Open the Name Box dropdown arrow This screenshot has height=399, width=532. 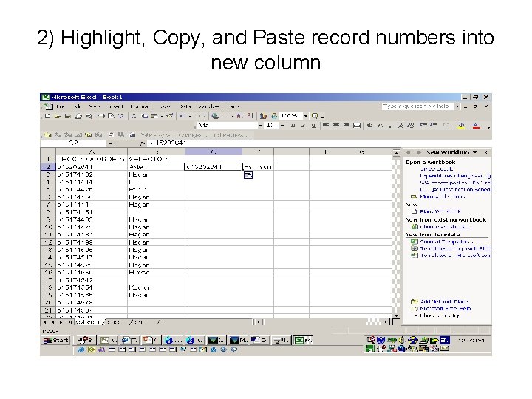111,143
